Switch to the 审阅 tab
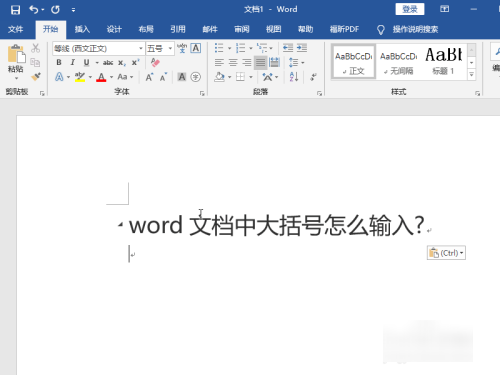 click(242, 29)
